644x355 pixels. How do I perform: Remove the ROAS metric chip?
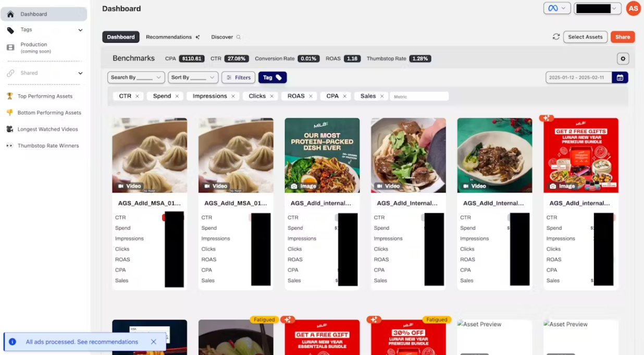pos(311,96)
